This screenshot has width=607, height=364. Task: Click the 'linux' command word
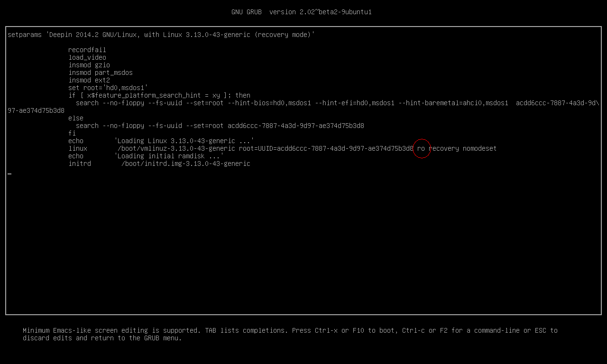tap(78, 148)
